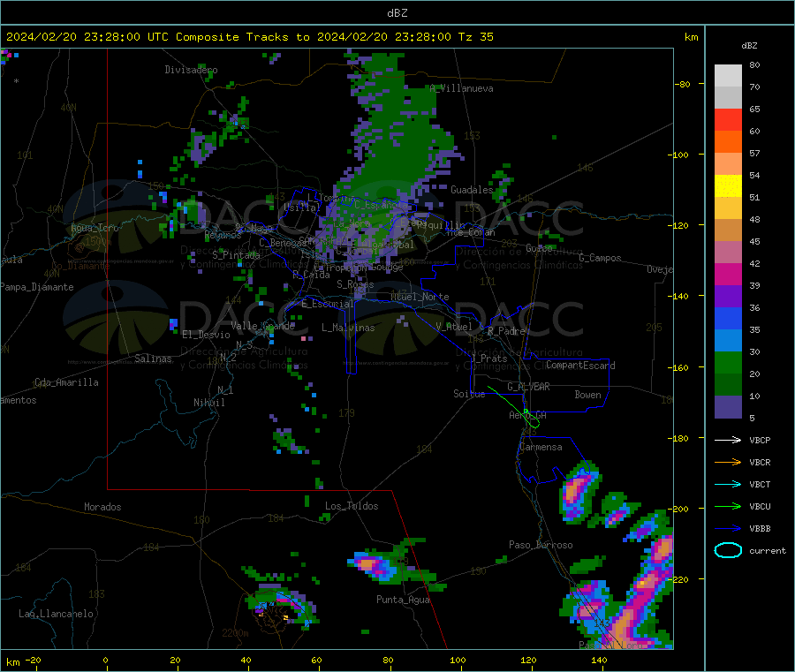Screen dimensions: 795x672
Task: Click the 'VBCT' legend label
Action: click(x=760, y=485)
